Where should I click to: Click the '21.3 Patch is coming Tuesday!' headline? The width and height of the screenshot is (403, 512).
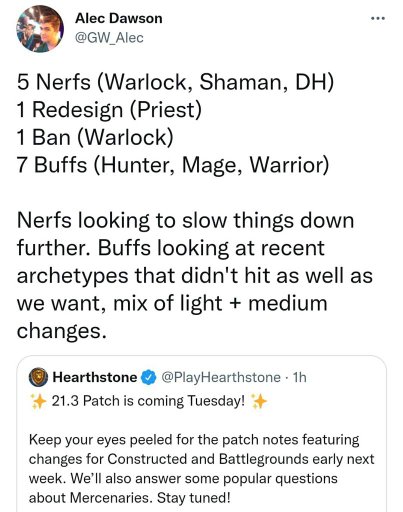click(148, 401)
